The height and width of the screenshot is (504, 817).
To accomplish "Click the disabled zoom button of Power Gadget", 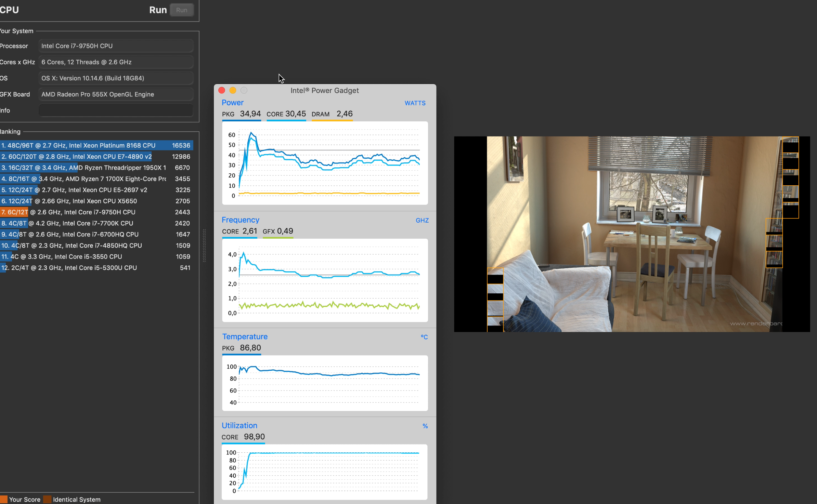I will click(x=244, y=90).
